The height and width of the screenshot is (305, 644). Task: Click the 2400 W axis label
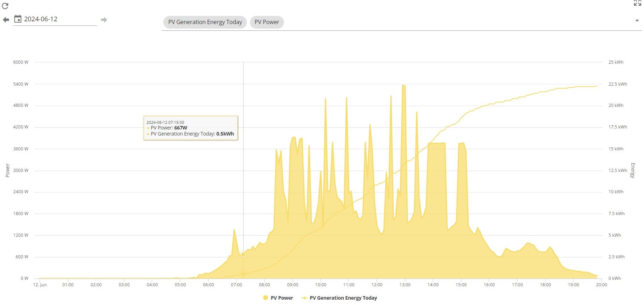pyautogui.click(x=21, y=192)
